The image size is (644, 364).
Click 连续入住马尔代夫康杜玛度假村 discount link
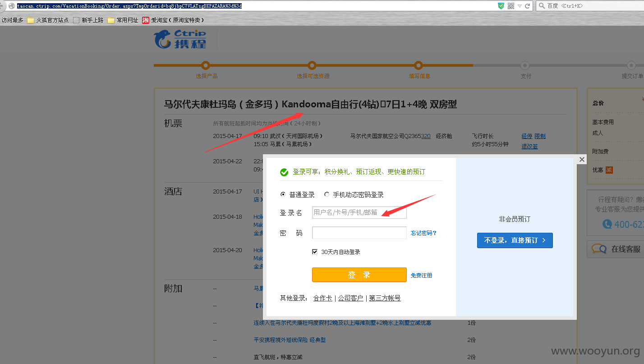(342, 323)
